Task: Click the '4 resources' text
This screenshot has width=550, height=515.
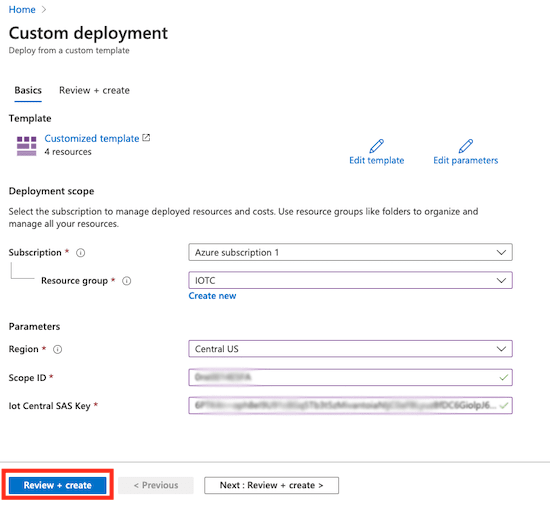Action: [x=68, y=152]
